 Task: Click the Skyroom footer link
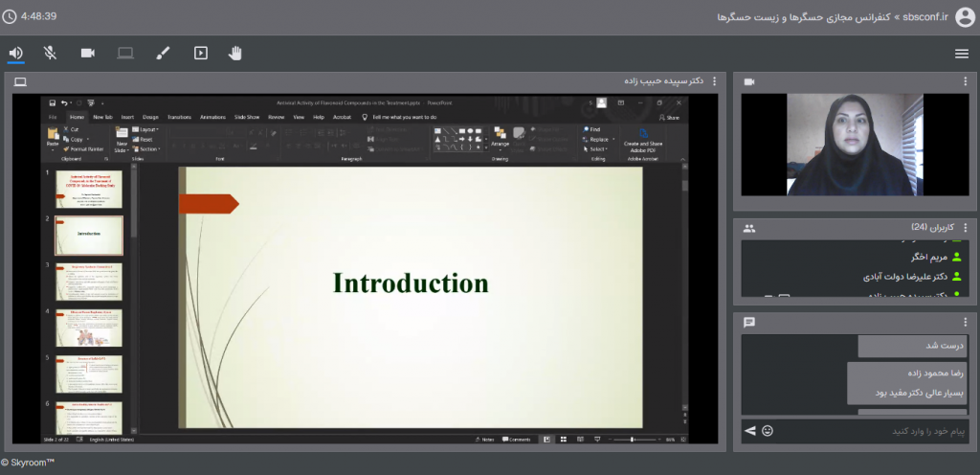[29, 463]
